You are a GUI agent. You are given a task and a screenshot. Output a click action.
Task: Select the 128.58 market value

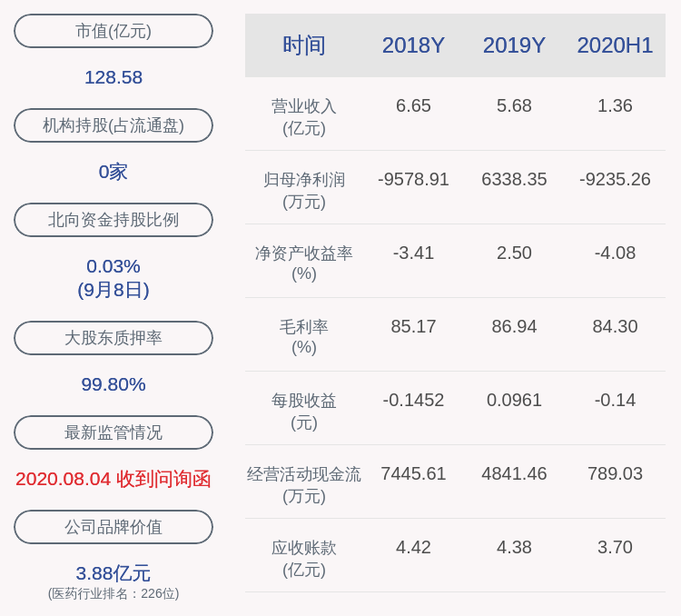[113, 78]
